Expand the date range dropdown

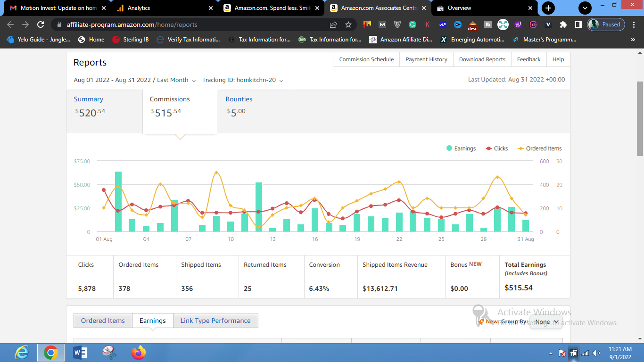pyautogui.click(x=134, y=80)
